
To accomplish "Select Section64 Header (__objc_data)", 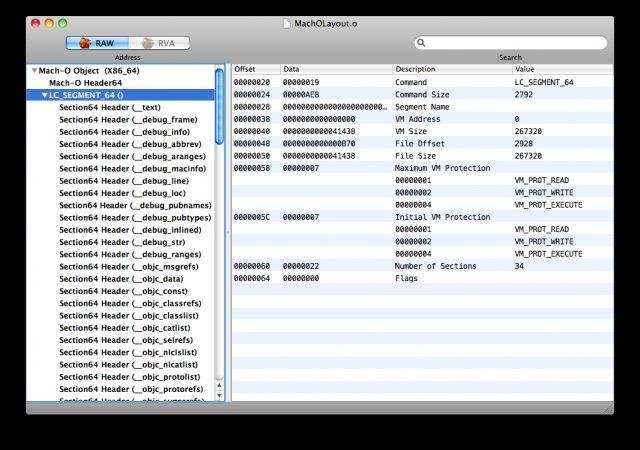I will coord(121,279).
